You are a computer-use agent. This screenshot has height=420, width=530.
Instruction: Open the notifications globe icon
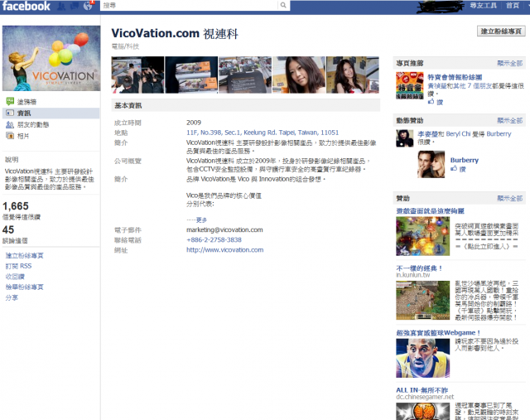click(88, 6)
